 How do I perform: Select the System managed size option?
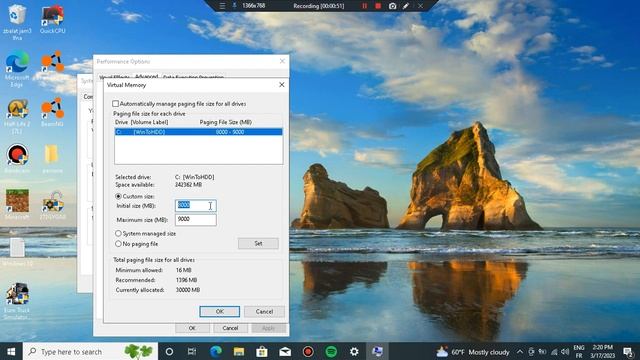(x=118, y=233)
